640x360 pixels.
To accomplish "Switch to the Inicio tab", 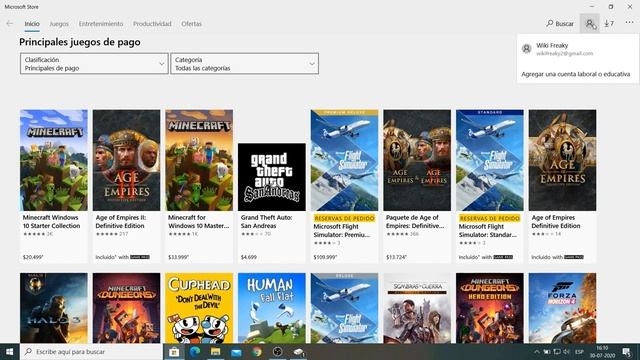I will coord(32,24).
